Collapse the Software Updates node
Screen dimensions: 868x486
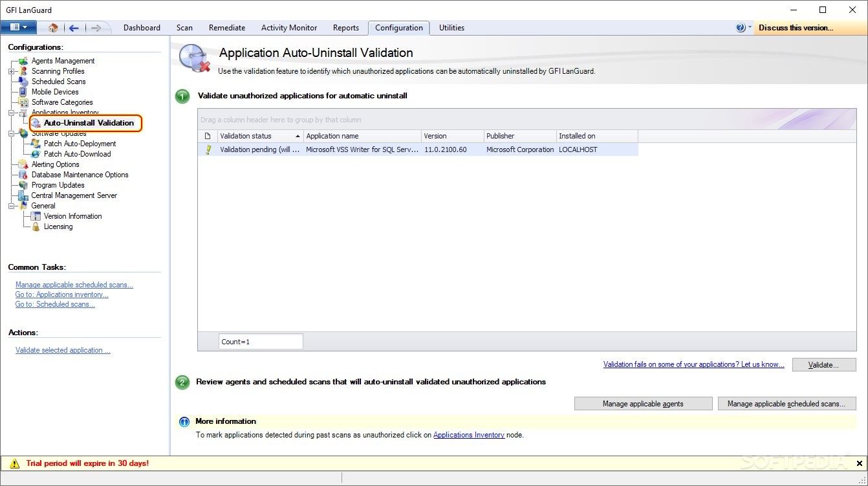coord(11,133)
